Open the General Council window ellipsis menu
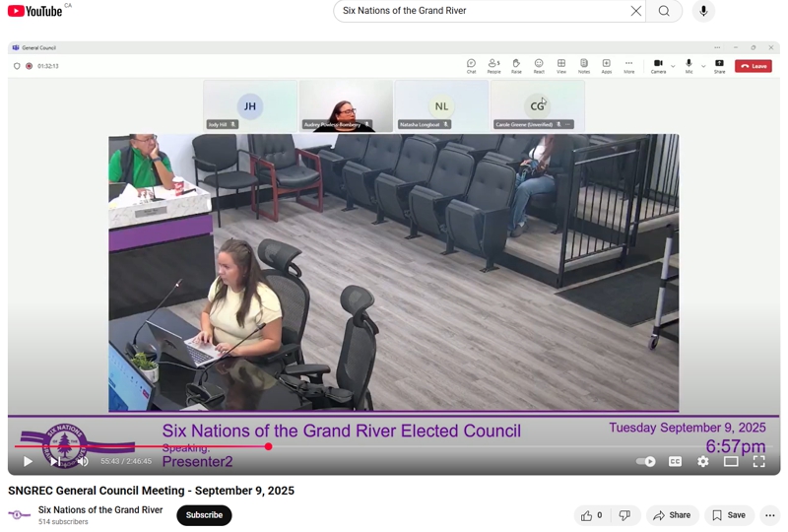The width and height of the screenshot is (788, 532). [x=717, y=47]
